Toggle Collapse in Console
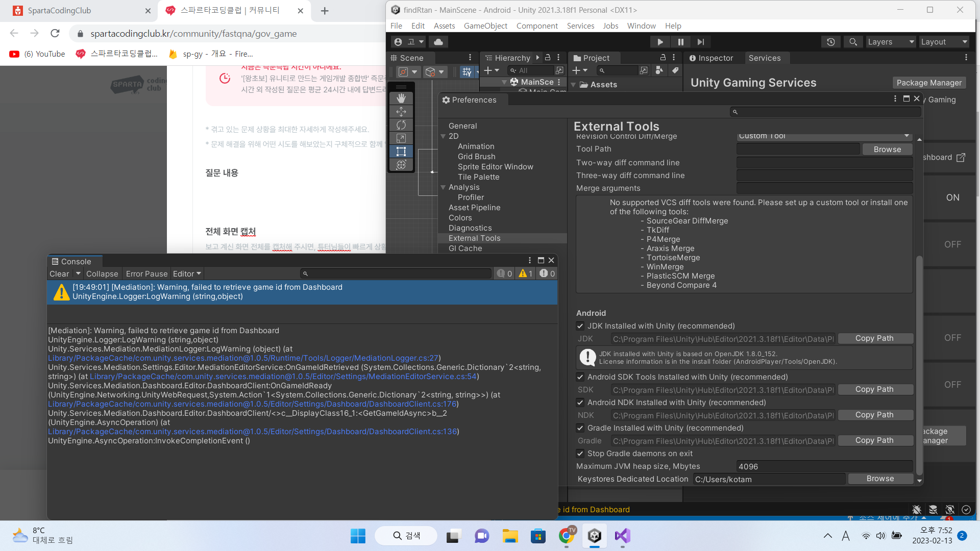 tap(102, 274)
